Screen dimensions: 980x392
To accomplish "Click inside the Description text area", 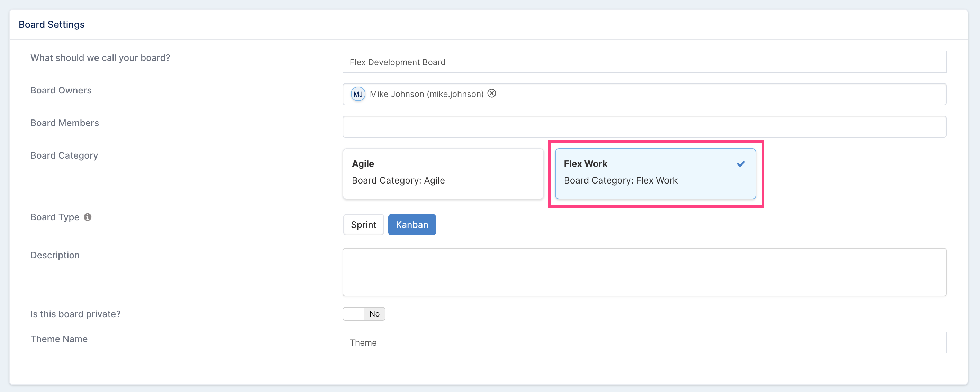I will point(644,272).
